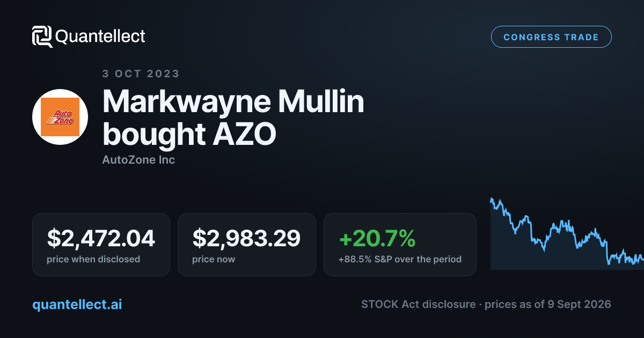Open the Quantellect brand name text
The height and width of the screenshot is (338, 644).
pos(100,36)
